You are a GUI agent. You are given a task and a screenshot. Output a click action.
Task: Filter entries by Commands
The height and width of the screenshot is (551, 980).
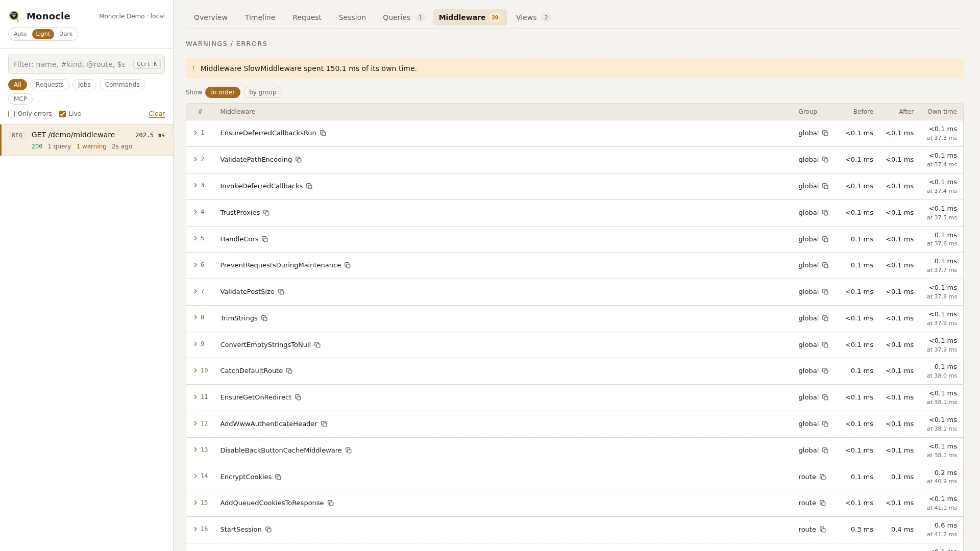pos(122,85)
